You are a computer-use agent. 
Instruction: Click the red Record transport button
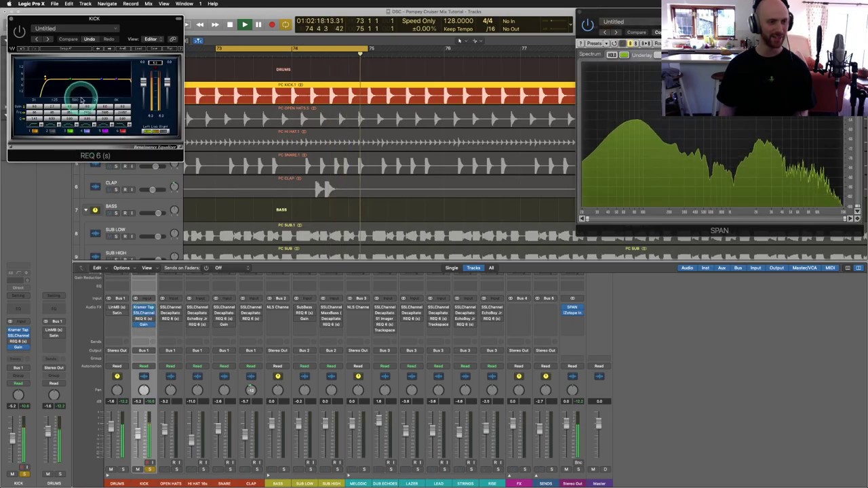(x=272, y=24)
